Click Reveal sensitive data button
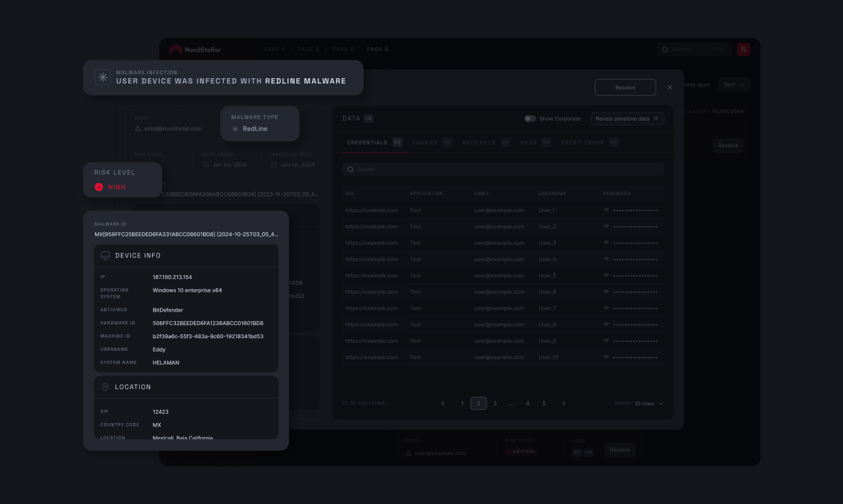The width and height of the screenshot is (843, 504). click(x=627, y=119)
